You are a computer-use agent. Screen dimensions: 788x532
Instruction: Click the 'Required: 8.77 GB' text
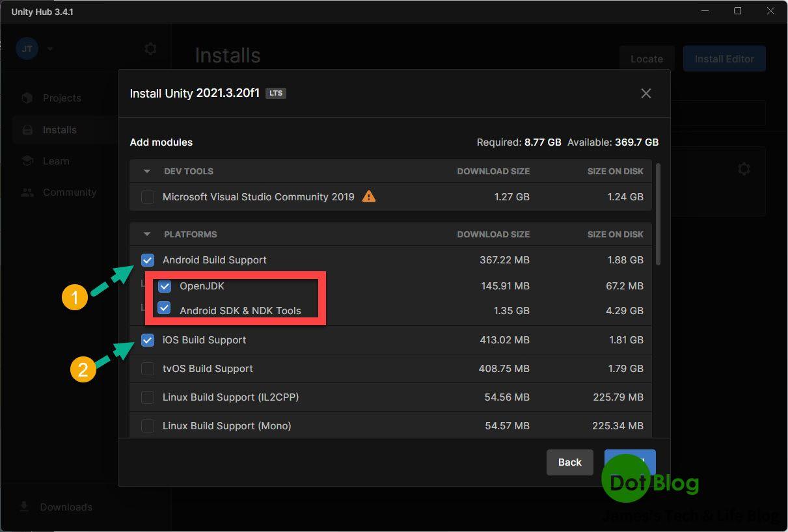tap(519, 142)
